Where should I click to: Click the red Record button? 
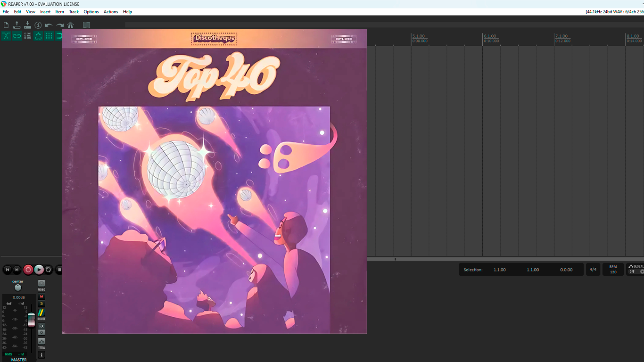(x=28, y=270)
